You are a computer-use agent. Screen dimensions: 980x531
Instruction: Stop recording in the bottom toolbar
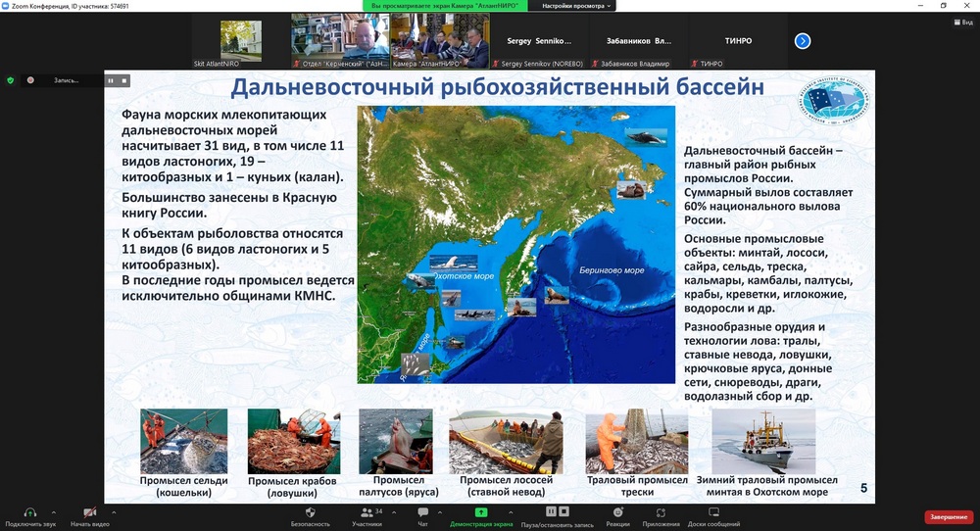[x=563, y=511]
